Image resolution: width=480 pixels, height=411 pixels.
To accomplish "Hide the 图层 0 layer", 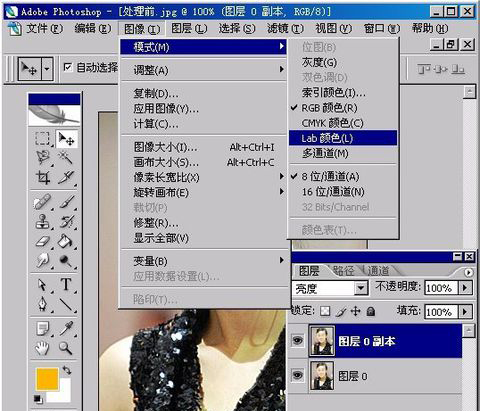I will 298,375.
